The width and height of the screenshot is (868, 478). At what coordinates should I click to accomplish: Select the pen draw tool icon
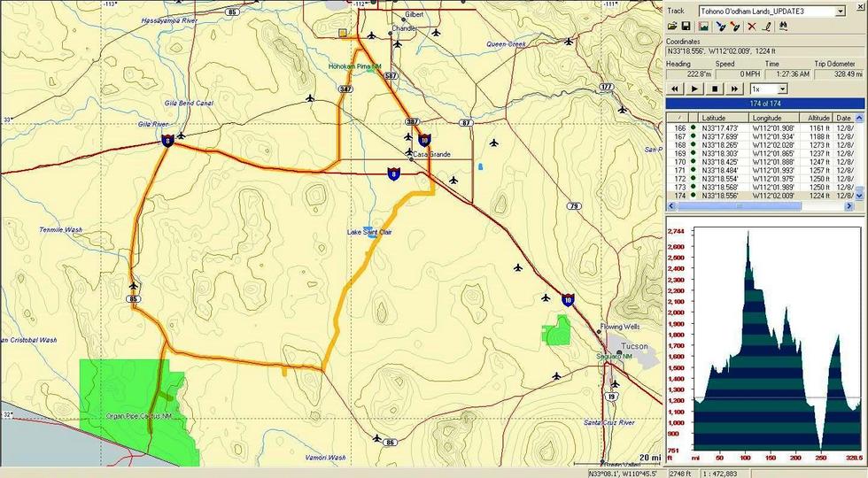[x=766, y=26]
